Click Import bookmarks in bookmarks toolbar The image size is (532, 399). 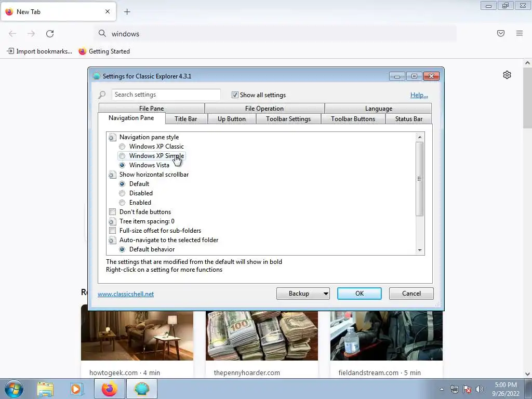point(39,51)
